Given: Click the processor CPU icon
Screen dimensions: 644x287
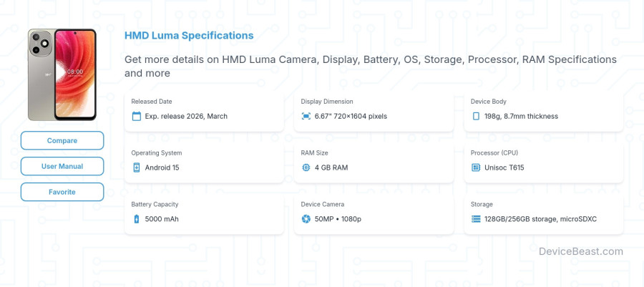Looking at the screenshot, I should coord(476,167).
